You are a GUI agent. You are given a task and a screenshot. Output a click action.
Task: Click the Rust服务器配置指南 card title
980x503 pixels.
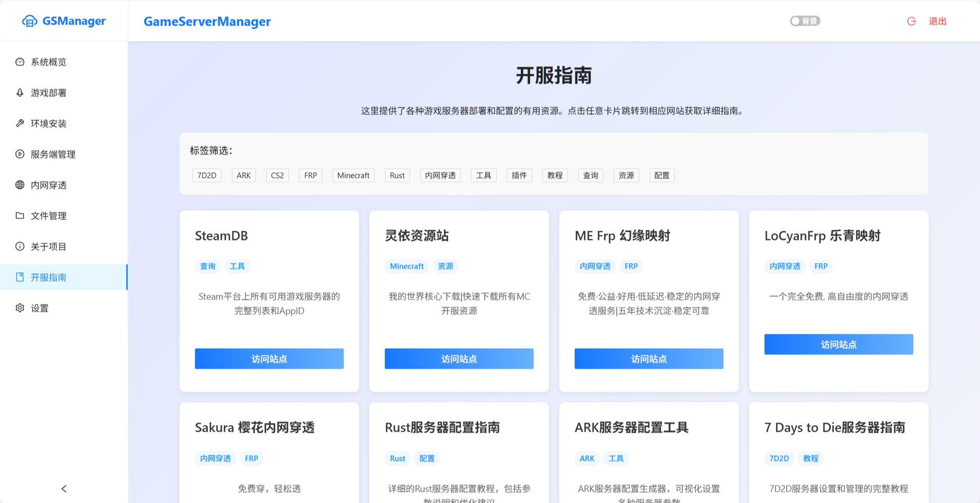442,428
